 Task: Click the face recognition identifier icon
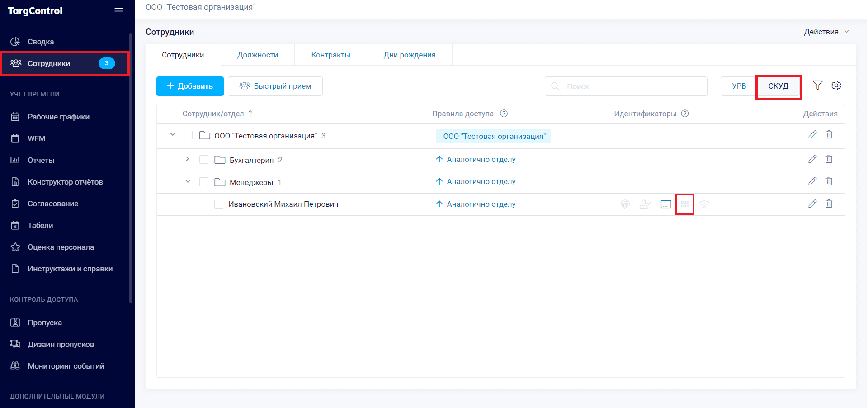pos(645,204)
